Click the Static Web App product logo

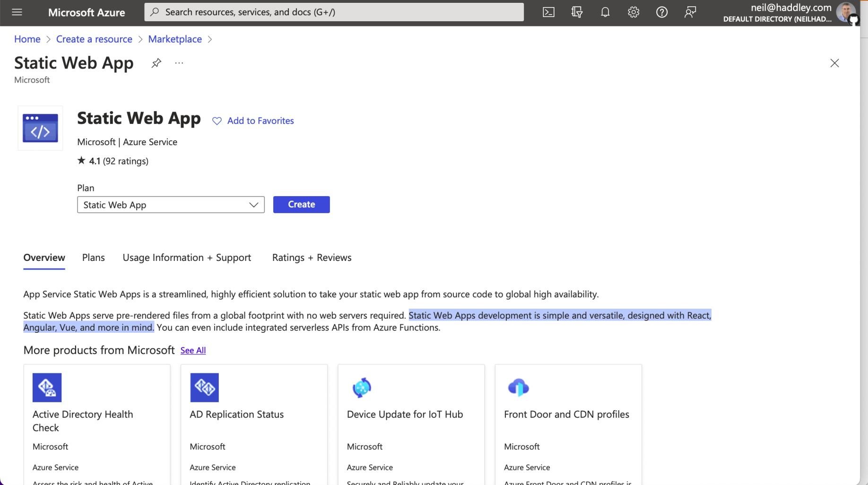pos(40,128)
